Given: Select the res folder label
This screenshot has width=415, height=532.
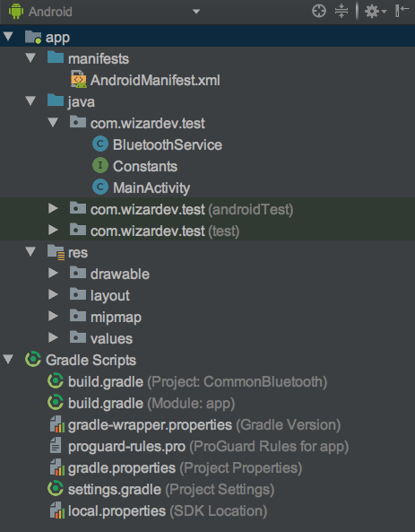Looking at the screenshot, I should pyautogui.click(x=78, y=253).
